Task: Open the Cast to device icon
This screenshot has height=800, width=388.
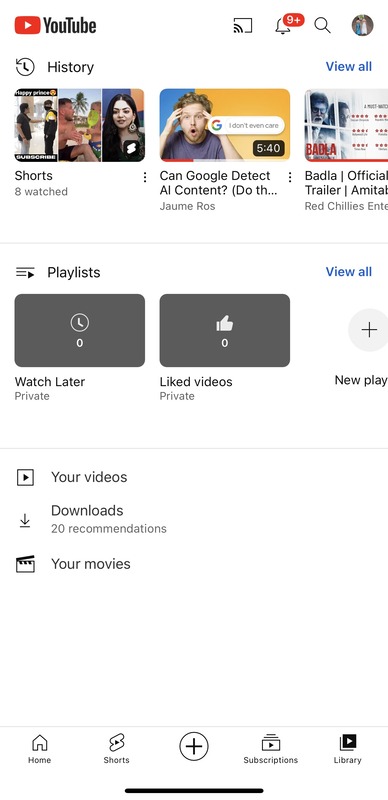Action: 243,26
